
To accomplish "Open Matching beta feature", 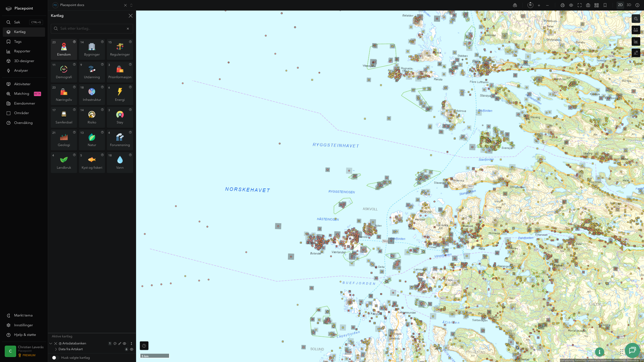I will 24,94.
